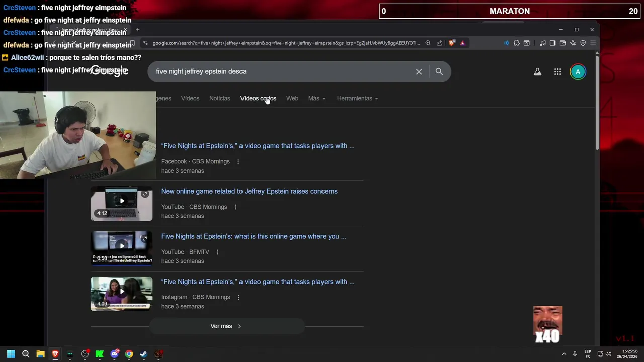Click the magnifier search button in Google
Screen dimensions: 644x362
pyautogui.click(x=439, y=72)
